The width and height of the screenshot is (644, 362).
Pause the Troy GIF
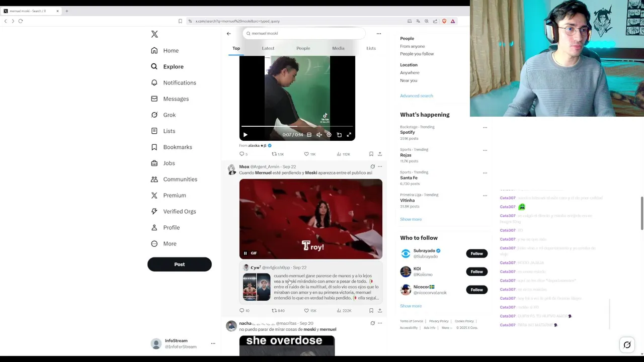pos(246,253)
